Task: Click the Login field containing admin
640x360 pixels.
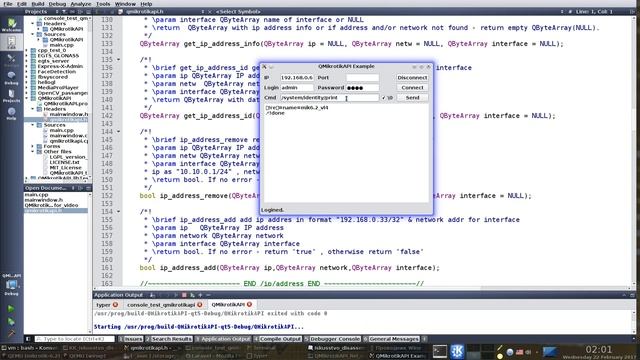Action: tap(297, 88)
